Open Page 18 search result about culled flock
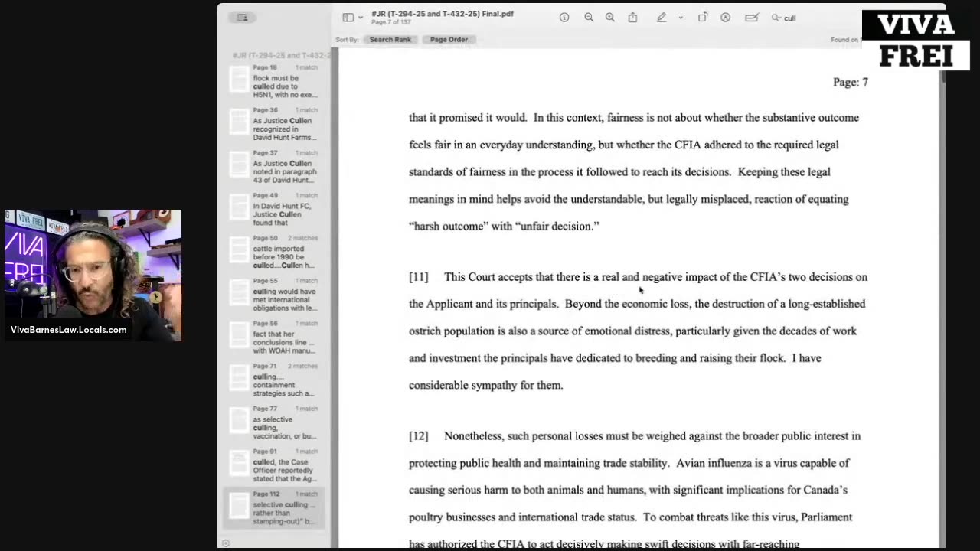Viewport: 980px width, 551px height. click(274, 82)
